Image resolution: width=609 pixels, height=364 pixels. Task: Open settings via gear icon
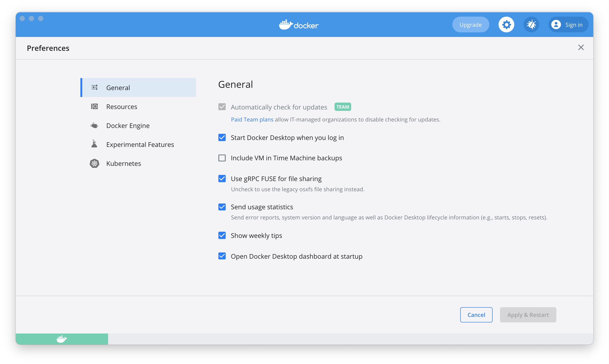tap(506, 24)
